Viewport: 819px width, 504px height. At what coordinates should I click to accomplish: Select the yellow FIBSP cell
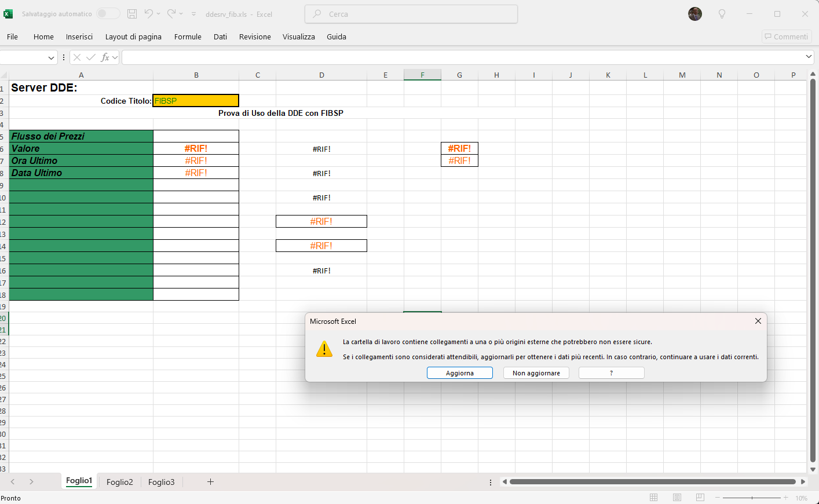pos(196,101)
